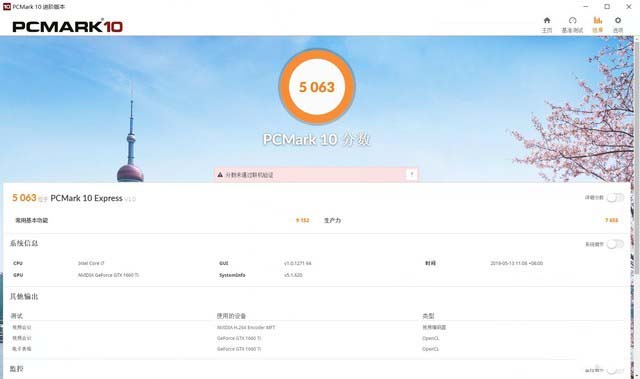The width and height of the screenshot is (640, 379).
Task: Click the SystemInfo version 'v5.1.620'
Action: click(x=293, y=275)
